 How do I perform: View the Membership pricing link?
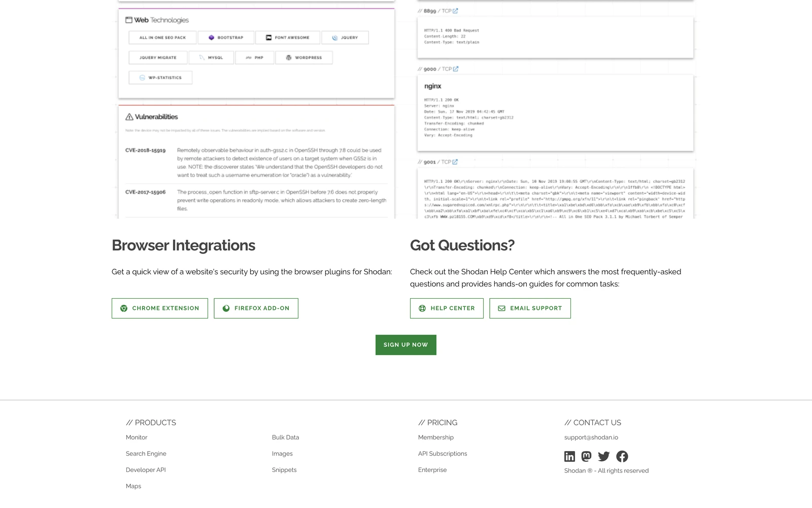pyautogui.click(x=436, y=437)
